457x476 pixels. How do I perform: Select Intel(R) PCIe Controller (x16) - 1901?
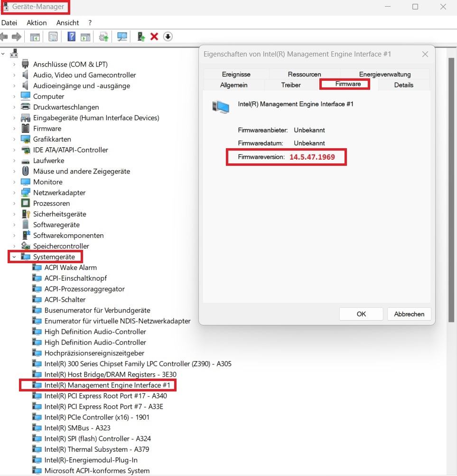point(96,418)
